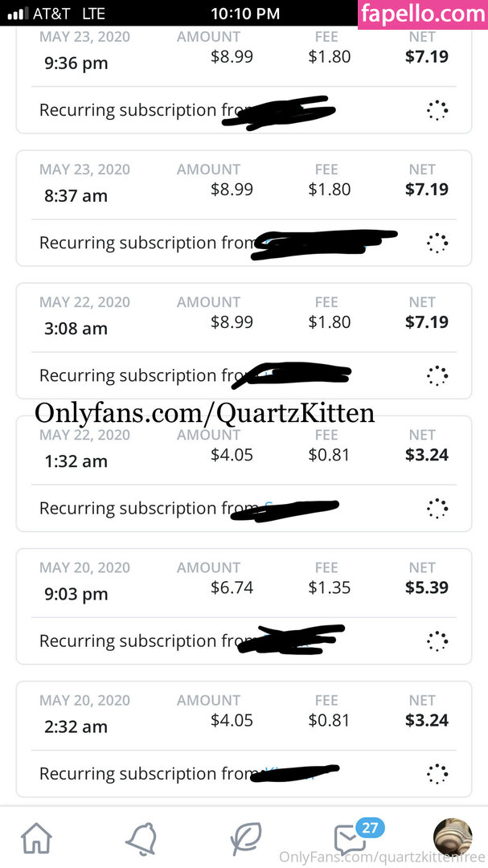
Task: Tap the $3.24 net on May 20 2:32 am
Action: coord(427,720)
